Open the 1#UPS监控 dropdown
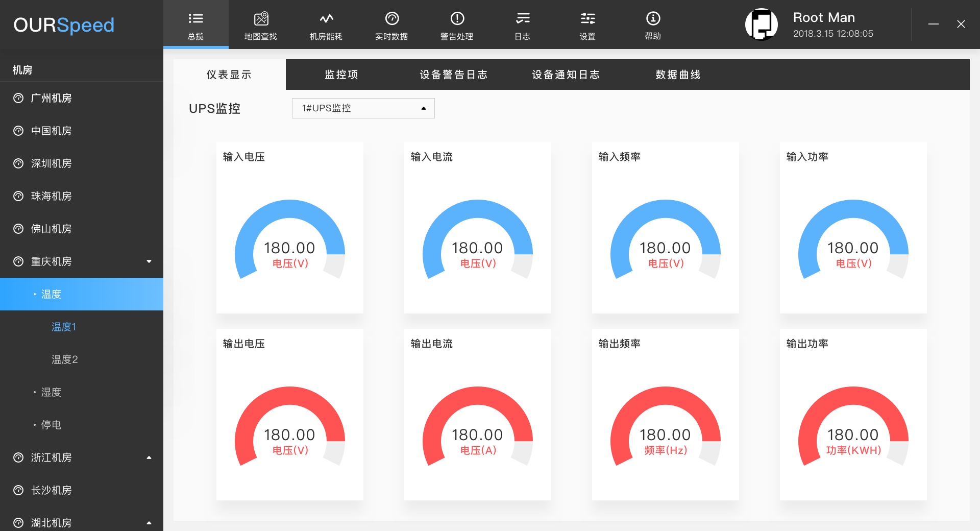Screen dimensions: 980x531 (x=363, y=108)
